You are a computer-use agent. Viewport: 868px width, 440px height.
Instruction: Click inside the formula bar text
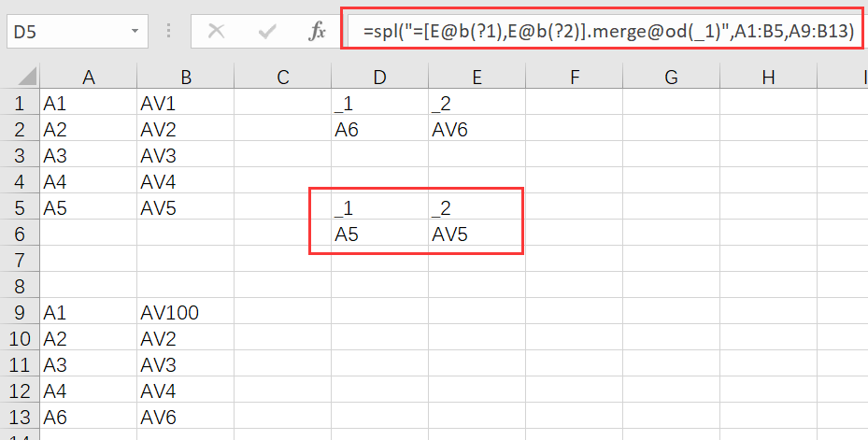click(x=607, y=32)
